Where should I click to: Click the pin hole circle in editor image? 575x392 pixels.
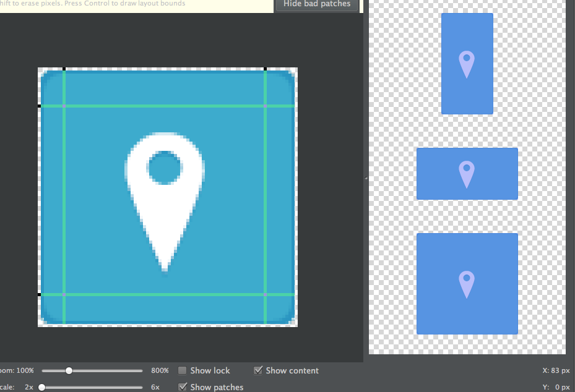[165, 168]
